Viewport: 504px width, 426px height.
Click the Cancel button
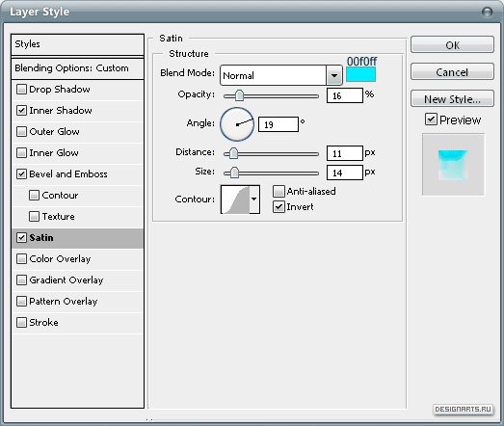click(x=452, y=71)
